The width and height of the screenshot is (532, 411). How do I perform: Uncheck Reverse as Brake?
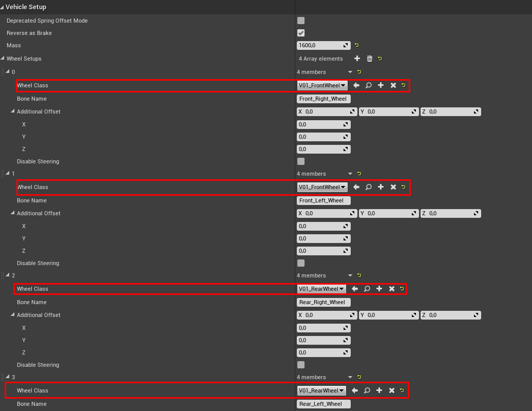point(301,33)
